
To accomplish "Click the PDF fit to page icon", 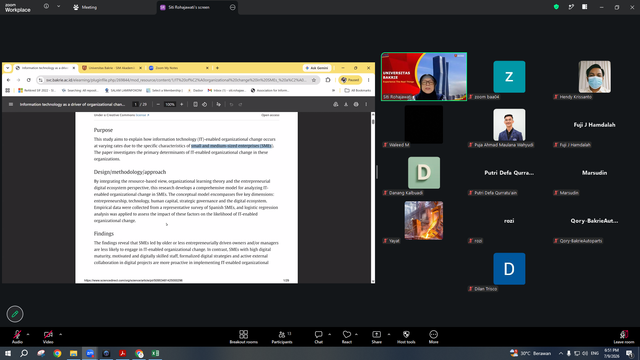I will point(195,104).
